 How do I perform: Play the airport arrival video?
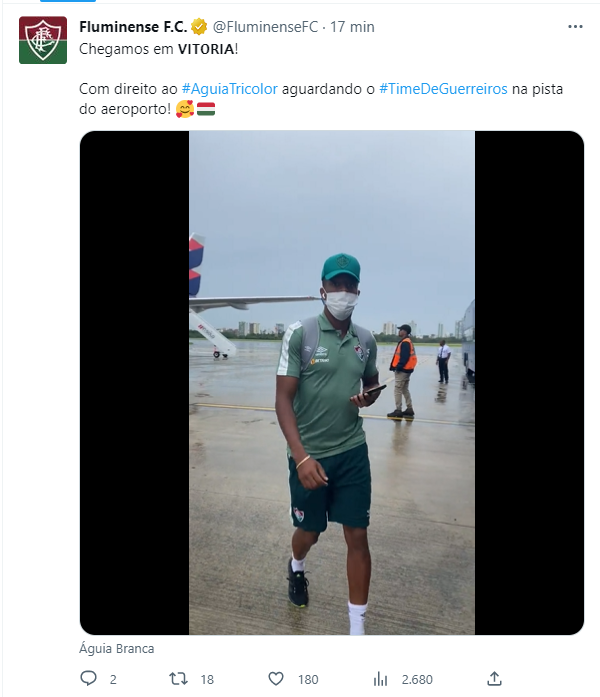pyautogui.click(x=332, y=383)
